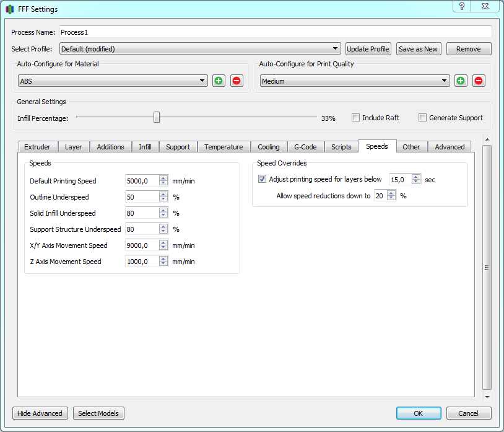Enable the Generate Support checkbox

pyautogui.click(x=423, y=118)
